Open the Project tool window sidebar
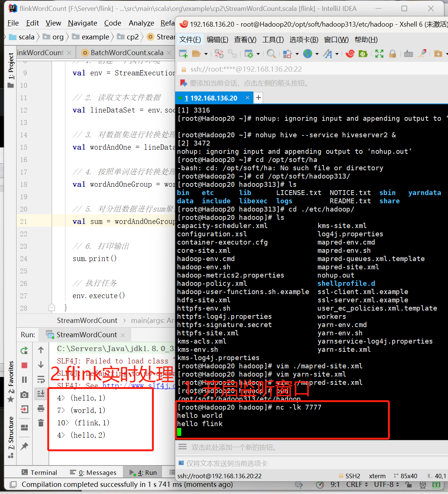Viewport: 448px width, 494px height. pyautogui.click(x=11, y=70)
